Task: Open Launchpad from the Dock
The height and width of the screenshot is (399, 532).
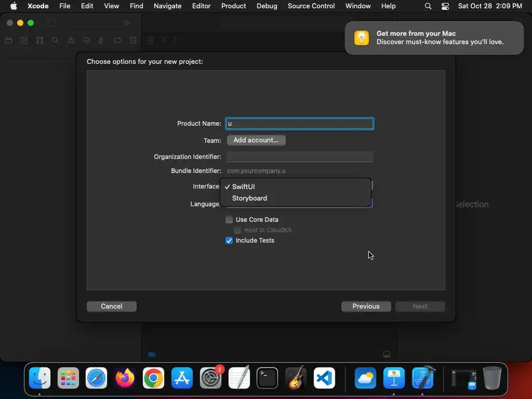Action: (68, 378)
